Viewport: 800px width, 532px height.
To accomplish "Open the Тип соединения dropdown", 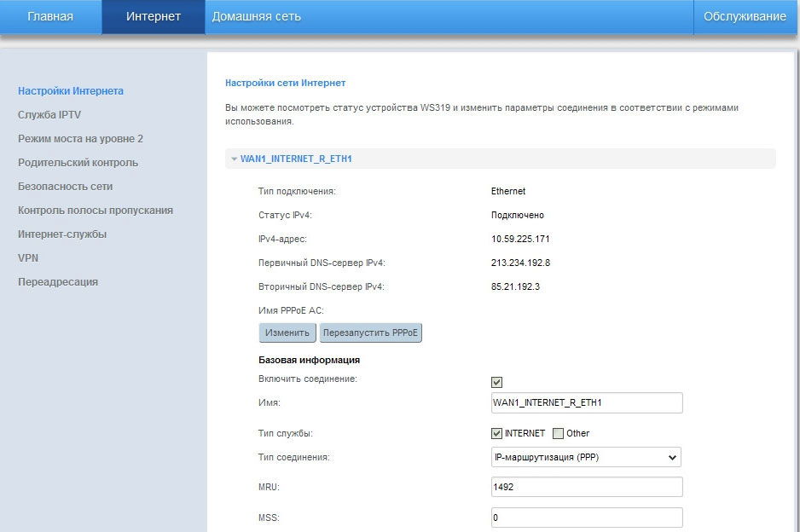I will [x=587, y=458].
